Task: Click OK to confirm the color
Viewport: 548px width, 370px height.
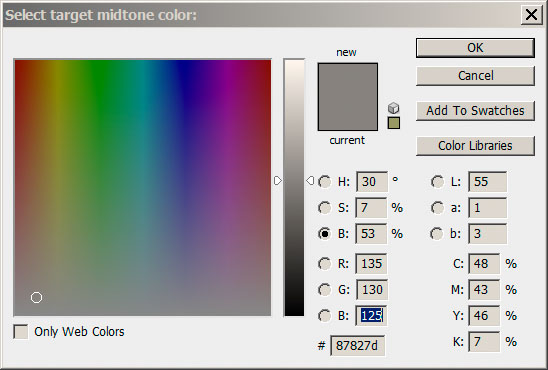Action: point(475,48)
